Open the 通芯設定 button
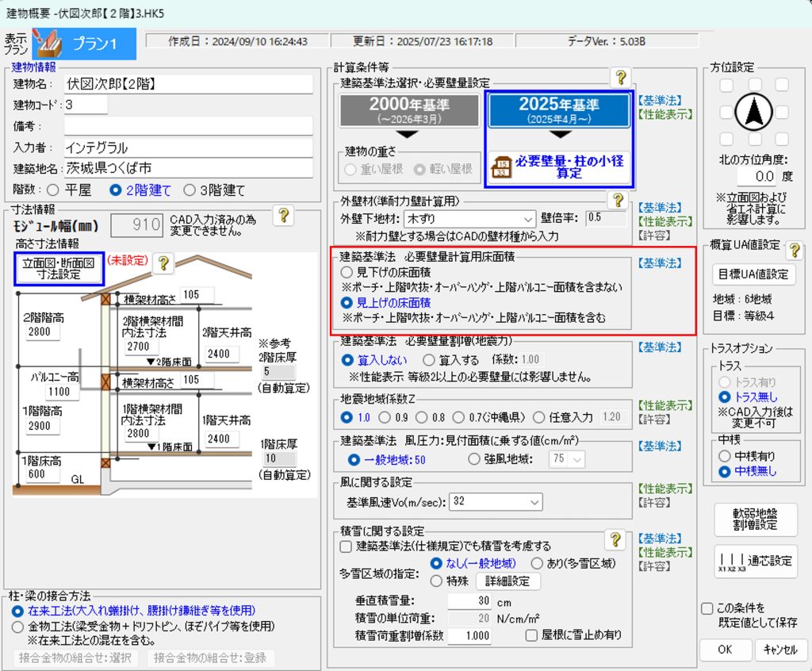 755,562
